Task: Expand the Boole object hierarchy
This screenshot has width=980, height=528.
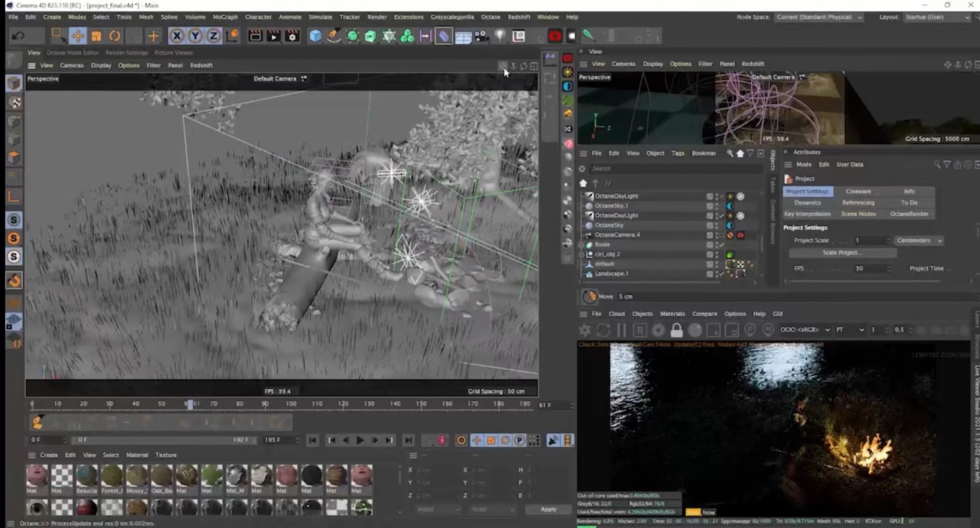Action: point(582,244)
